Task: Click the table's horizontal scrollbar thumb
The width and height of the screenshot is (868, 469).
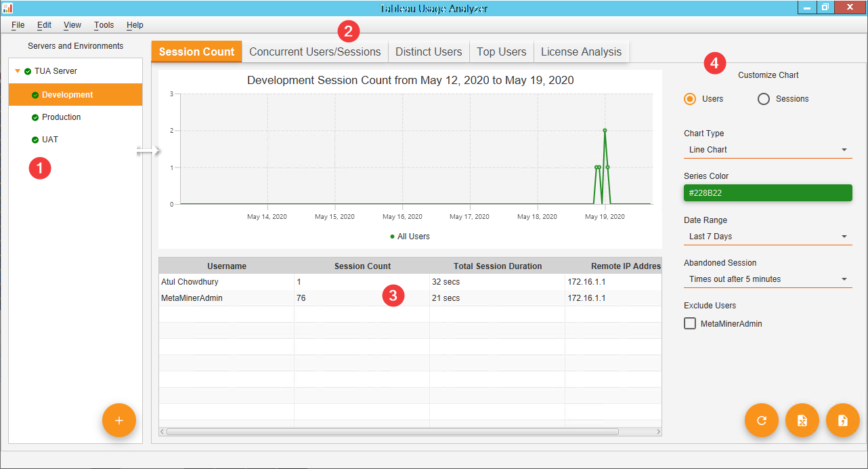Action: pos(393,432)
